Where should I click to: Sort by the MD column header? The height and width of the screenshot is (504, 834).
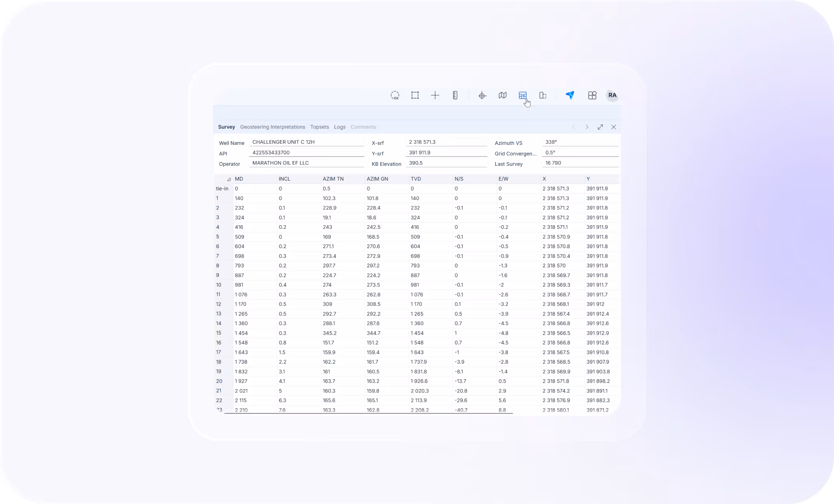tap(239, 179)
